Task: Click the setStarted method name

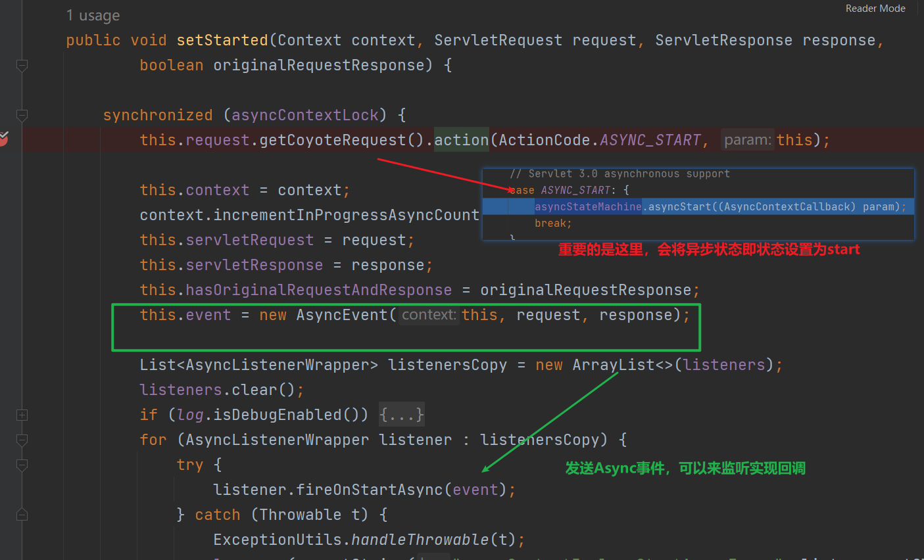Action: [222, 40]
